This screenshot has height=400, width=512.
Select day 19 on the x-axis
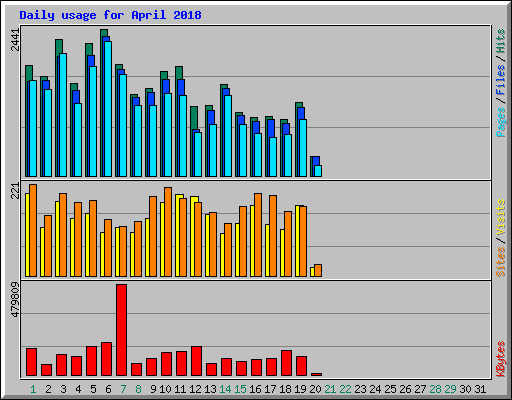pos(300,389)
